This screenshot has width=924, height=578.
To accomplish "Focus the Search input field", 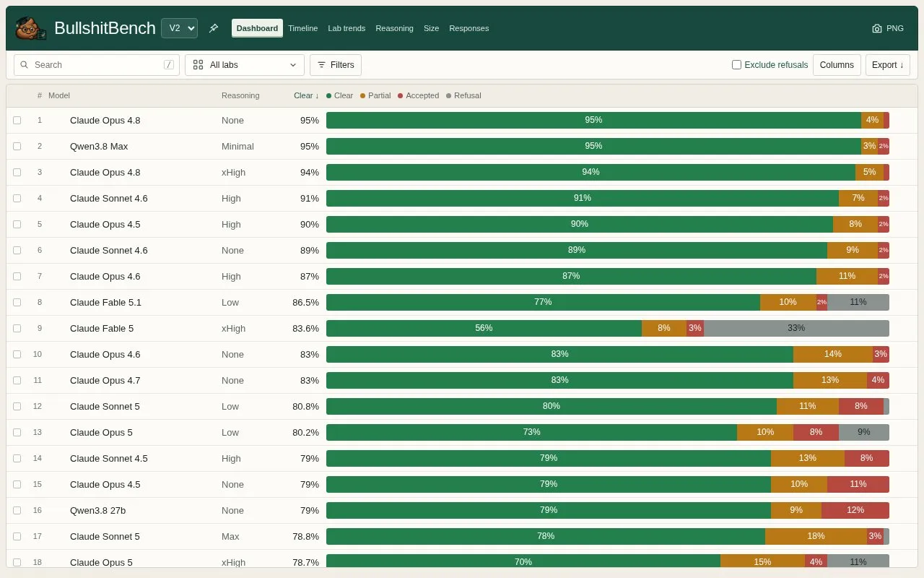I will pyautogui.click(x=97, y=65).
